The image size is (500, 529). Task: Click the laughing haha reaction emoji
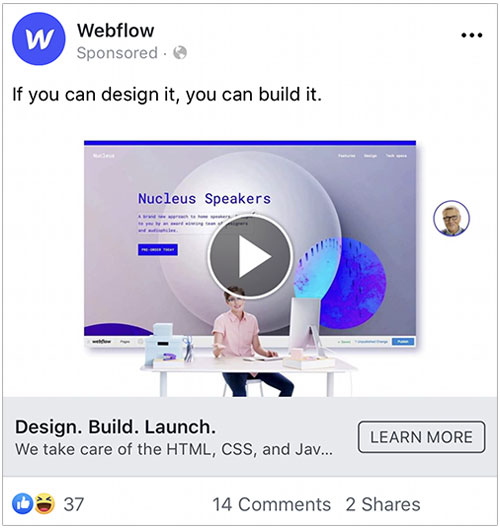click(45, 504)
